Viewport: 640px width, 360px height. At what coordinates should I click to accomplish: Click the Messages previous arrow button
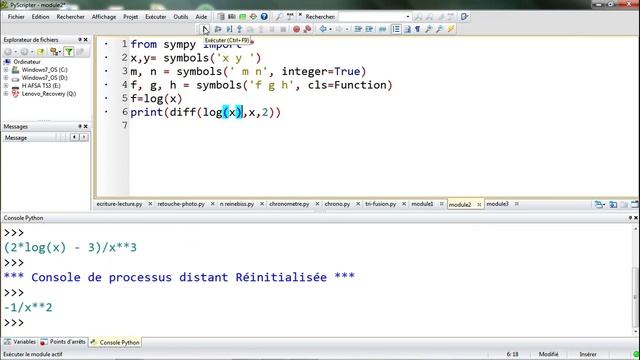[x=74, y=138]
